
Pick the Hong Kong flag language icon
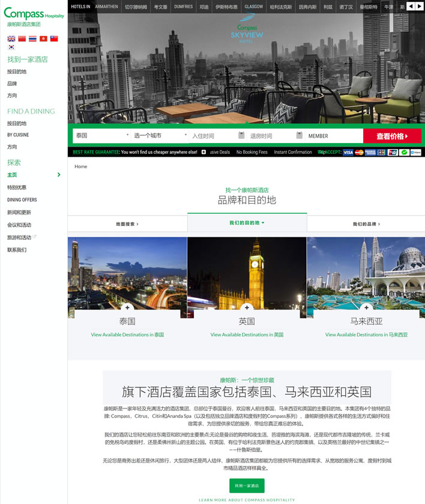click(43, 38)
